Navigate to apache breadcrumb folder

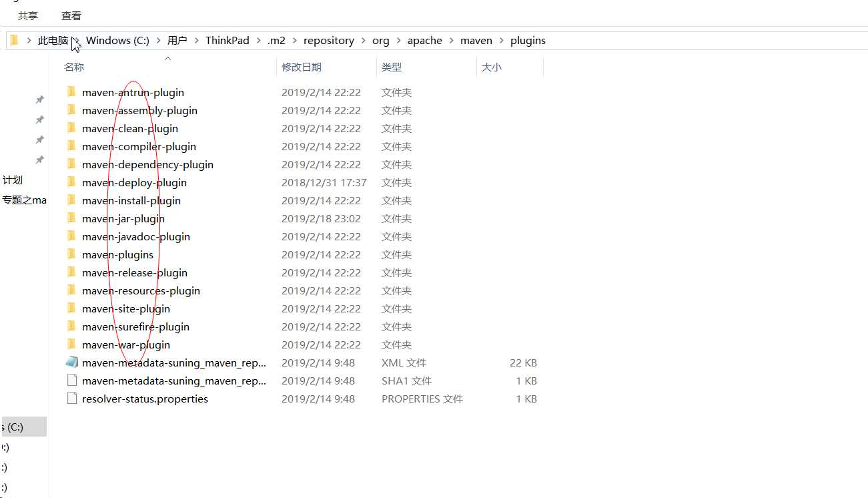click(425, 41)
